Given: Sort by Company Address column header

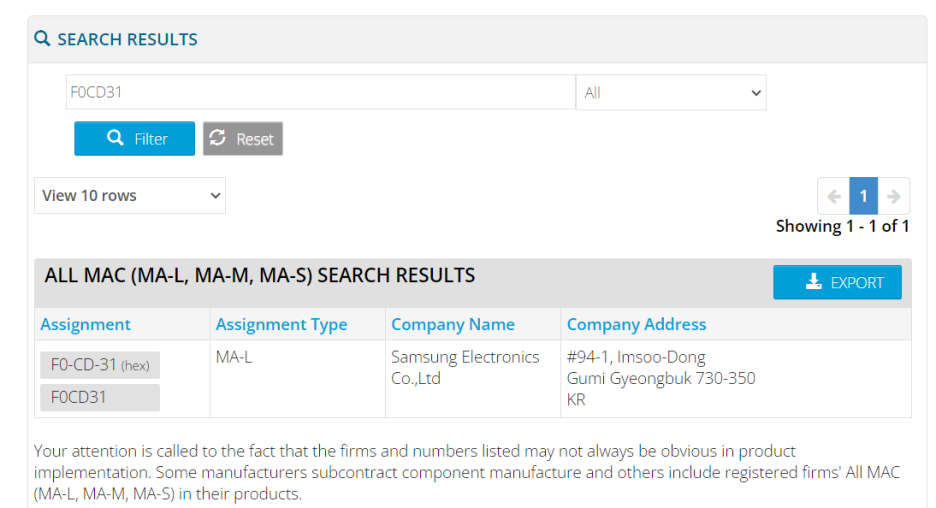Looking at the screenshot, I should 636,324.
